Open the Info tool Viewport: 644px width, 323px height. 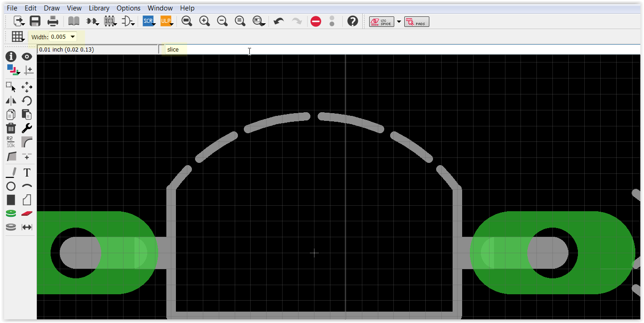coord(10,57)
